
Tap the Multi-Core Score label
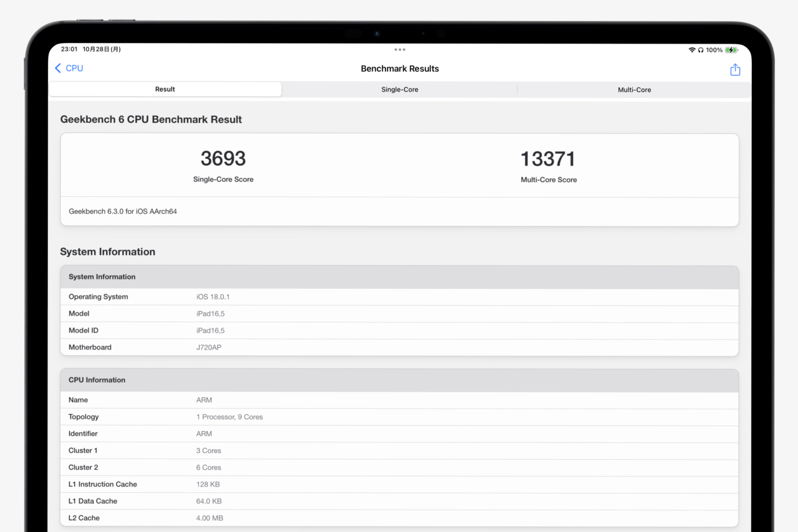click(x=549, y=180)
